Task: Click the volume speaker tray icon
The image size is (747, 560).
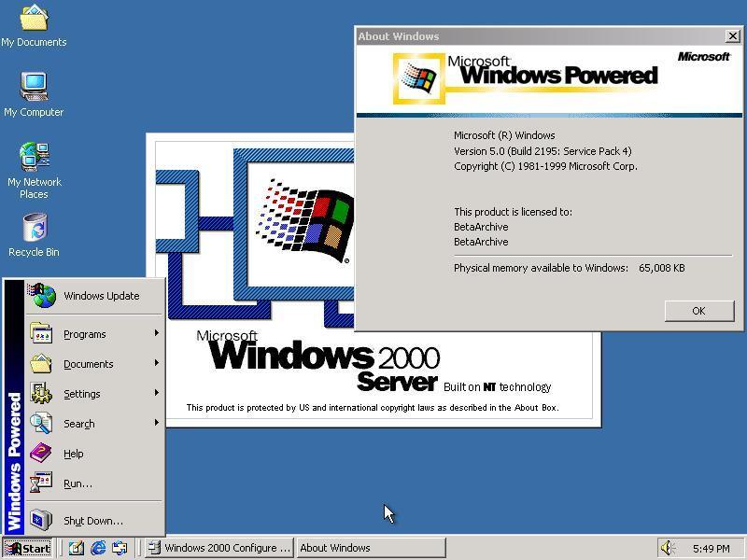Action: pos(667,548)
